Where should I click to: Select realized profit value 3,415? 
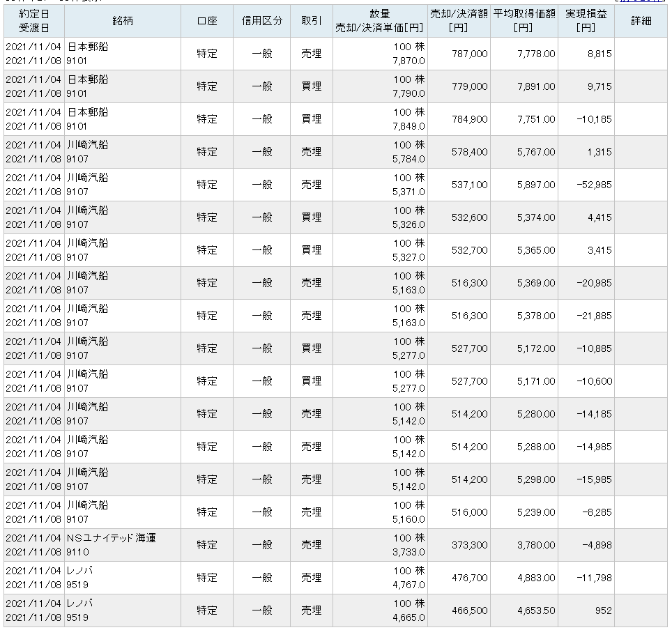tap(600, 250)
